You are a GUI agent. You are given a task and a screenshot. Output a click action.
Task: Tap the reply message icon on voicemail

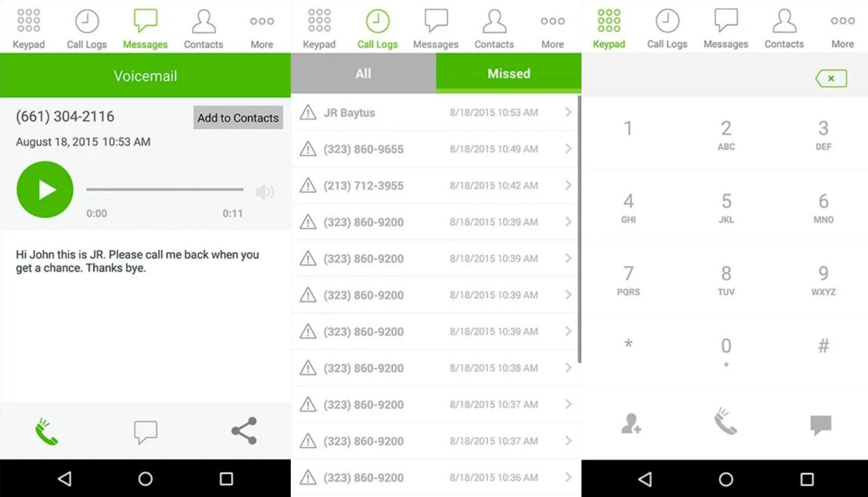coord(145,430)
